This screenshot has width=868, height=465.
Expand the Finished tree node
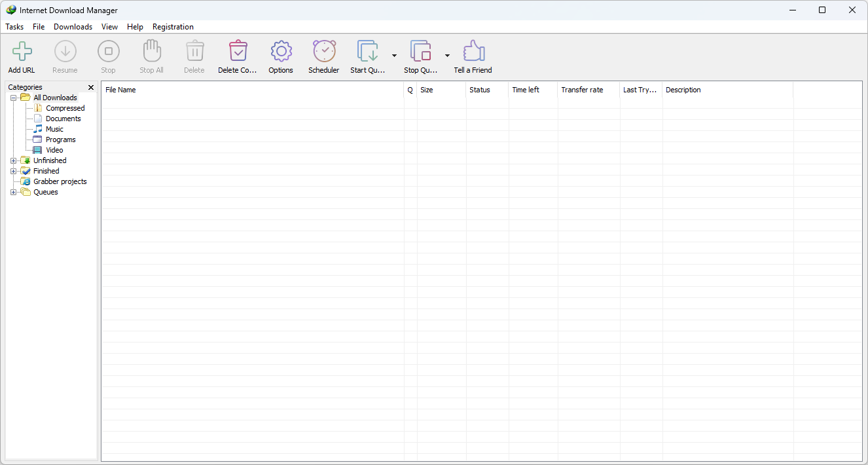coord(14,171)
